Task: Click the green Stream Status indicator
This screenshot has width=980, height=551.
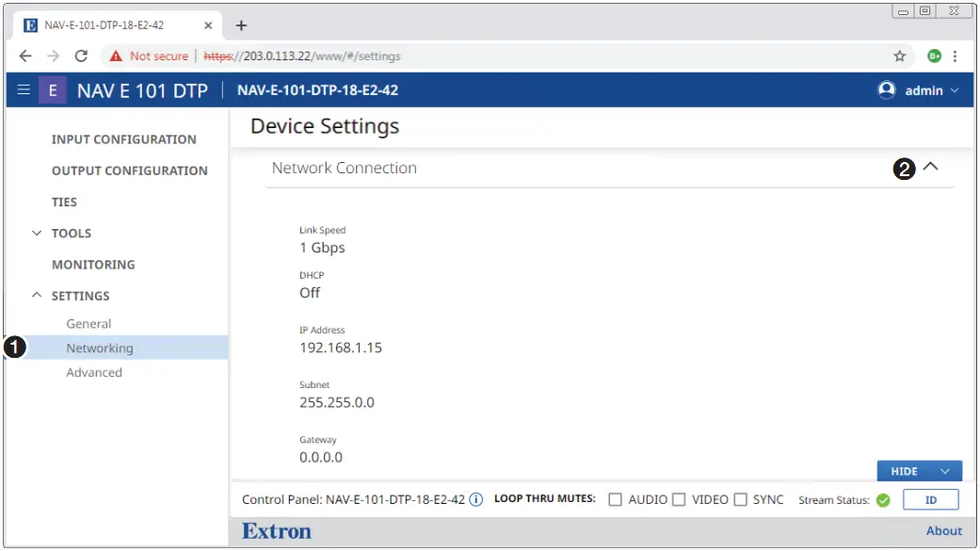Action: (x=883, y=500)
